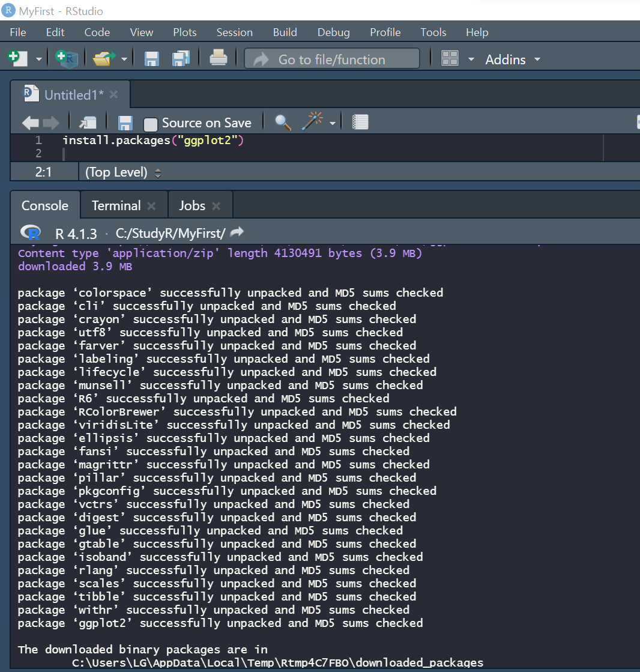Open the Debug menu

pyautogui.click(x=334, y=32)
